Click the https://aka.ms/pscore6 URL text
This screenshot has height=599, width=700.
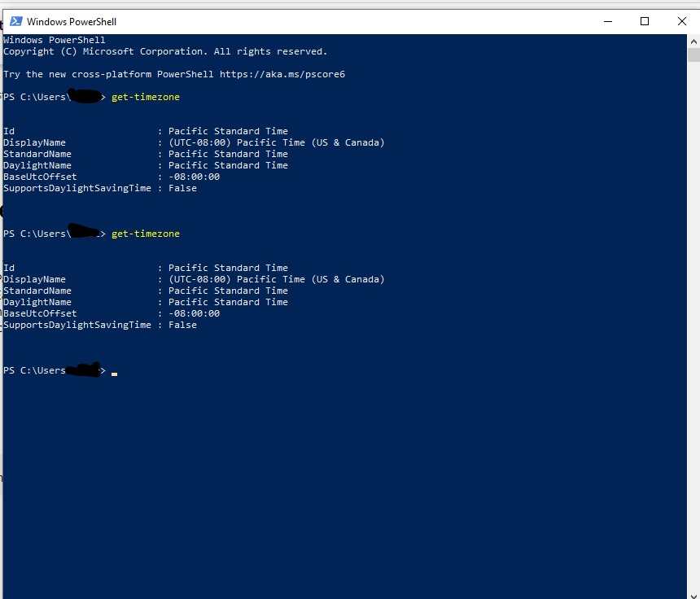pyautogui.click(x=282, y=74)
